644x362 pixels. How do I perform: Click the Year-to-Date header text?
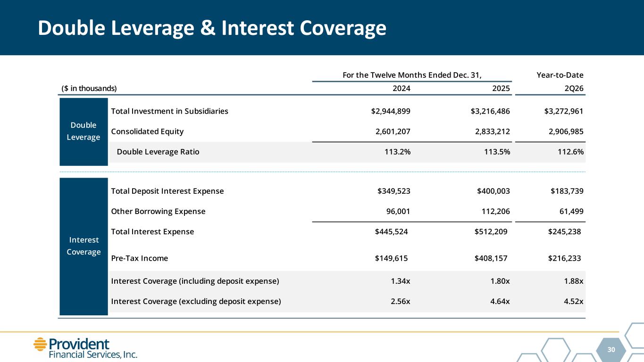pos(560,75)
